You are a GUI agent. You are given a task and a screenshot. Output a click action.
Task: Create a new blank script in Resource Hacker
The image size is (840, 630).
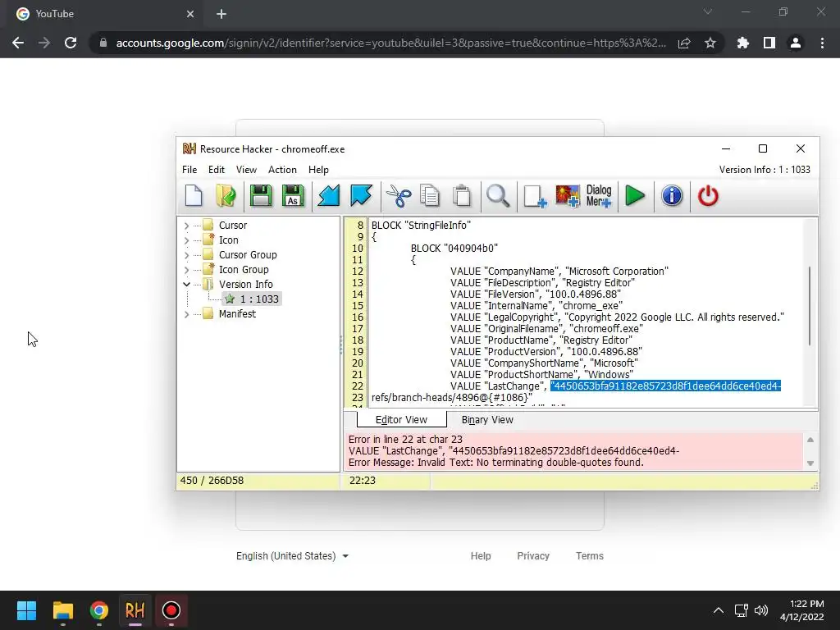(194, 196)
